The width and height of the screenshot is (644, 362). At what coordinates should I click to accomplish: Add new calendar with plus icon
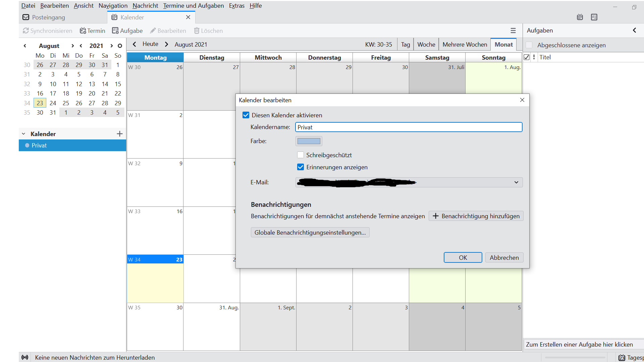tap(120, 134)
